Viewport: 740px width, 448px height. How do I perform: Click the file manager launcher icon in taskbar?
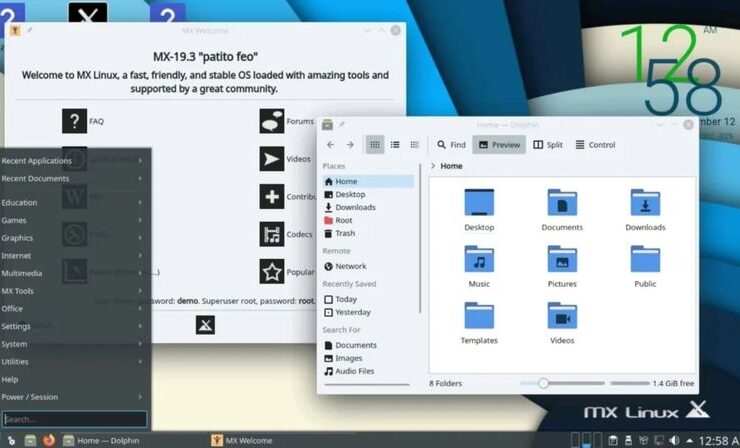[31, 440]
